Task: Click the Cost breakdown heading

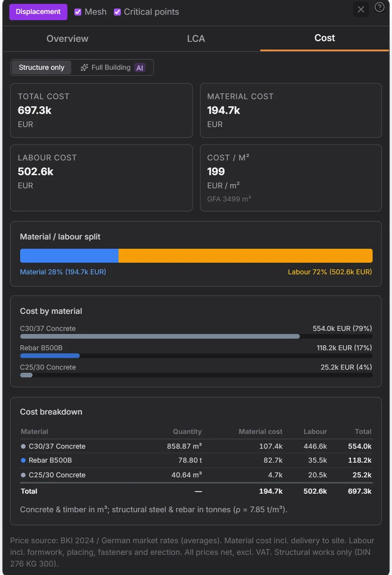Action: pos(51,412)
